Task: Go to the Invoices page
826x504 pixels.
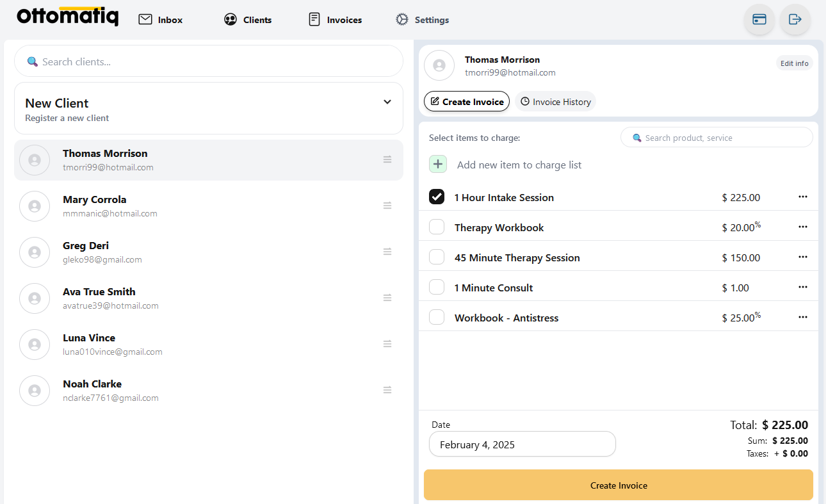Action: coord(336,20)
